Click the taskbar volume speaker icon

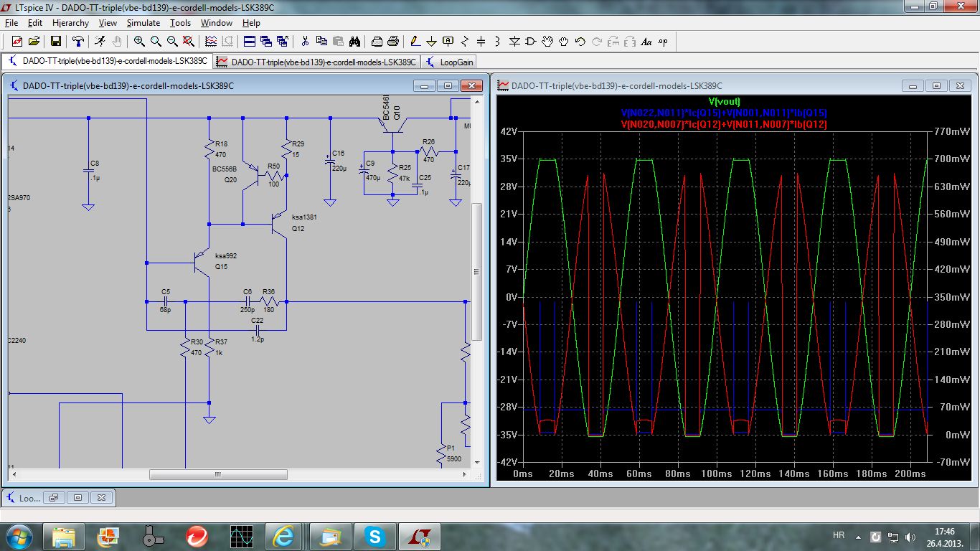coord(911,537)
